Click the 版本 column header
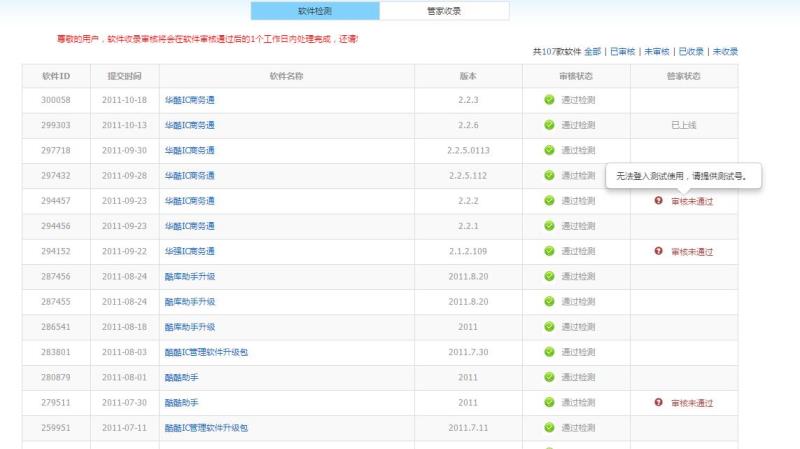Image resolution: width=800 pixels, height=449 pixels. (x=468, y=76)
